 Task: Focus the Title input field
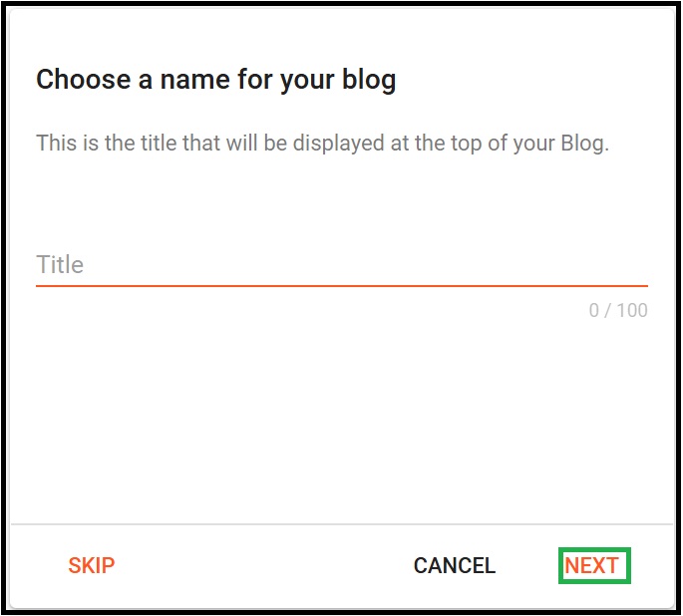341,265
